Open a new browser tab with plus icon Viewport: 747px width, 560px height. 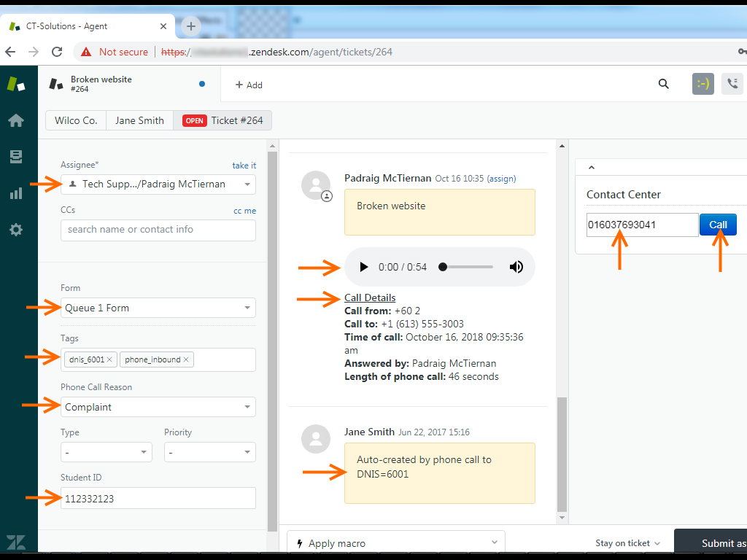[191, 26]
